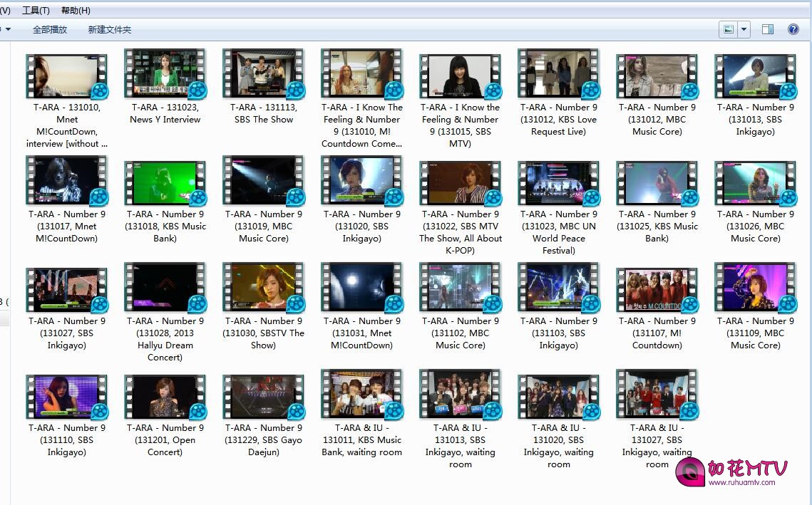Toggle the preview pane icon

pos(768,29)
